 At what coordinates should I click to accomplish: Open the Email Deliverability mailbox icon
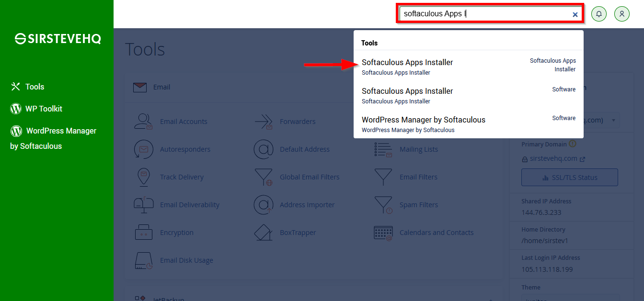click(x=143, y=205)
